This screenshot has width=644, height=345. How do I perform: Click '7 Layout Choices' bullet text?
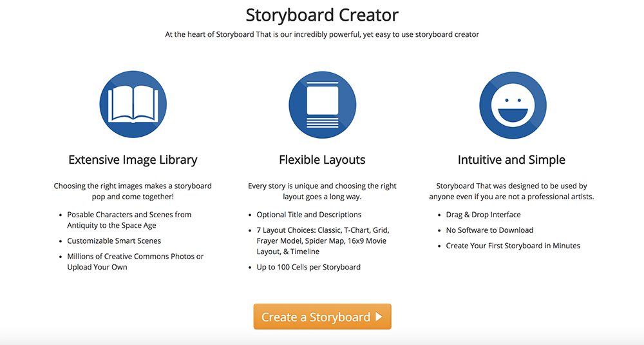point(323,241)
